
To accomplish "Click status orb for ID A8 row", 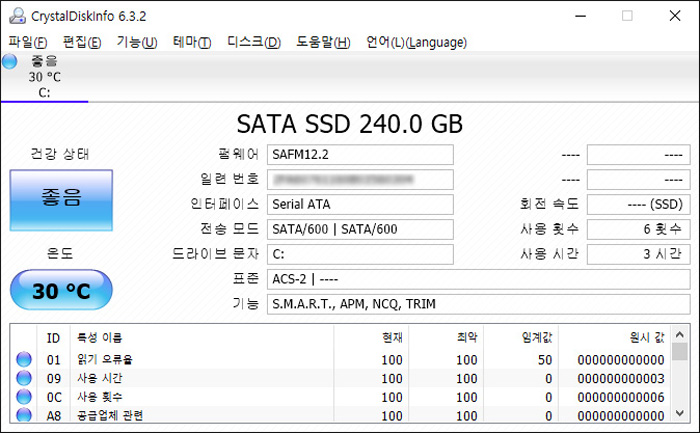I will pyautogui.click(x=23, y=415).
